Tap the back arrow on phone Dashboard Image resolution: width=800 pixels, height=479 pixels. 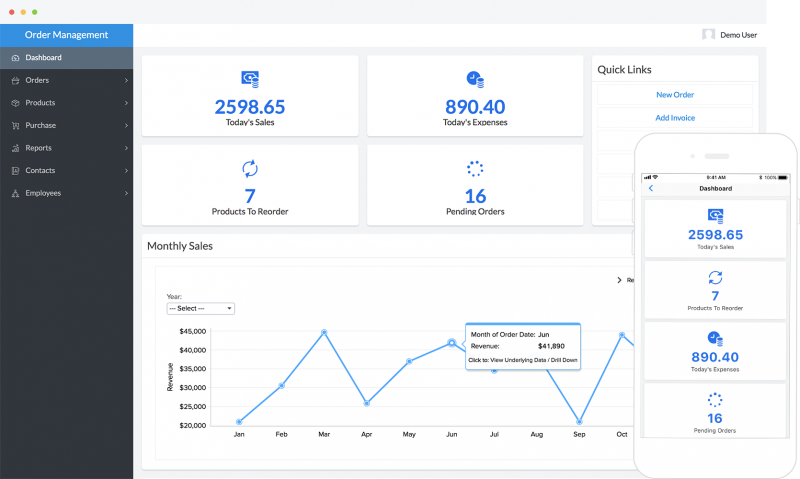[651, 188]
